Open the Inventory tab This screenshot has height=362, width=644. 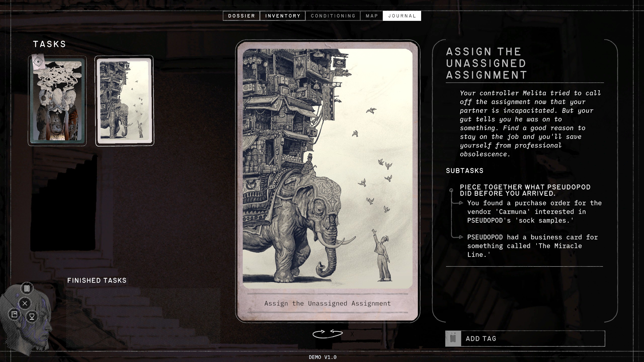coord(283,16)
